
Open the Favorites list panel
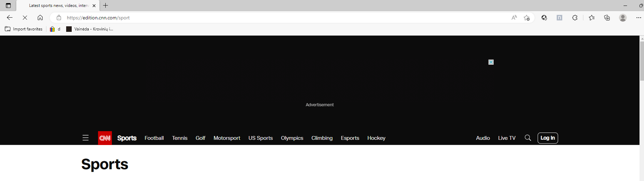(592, 18)
